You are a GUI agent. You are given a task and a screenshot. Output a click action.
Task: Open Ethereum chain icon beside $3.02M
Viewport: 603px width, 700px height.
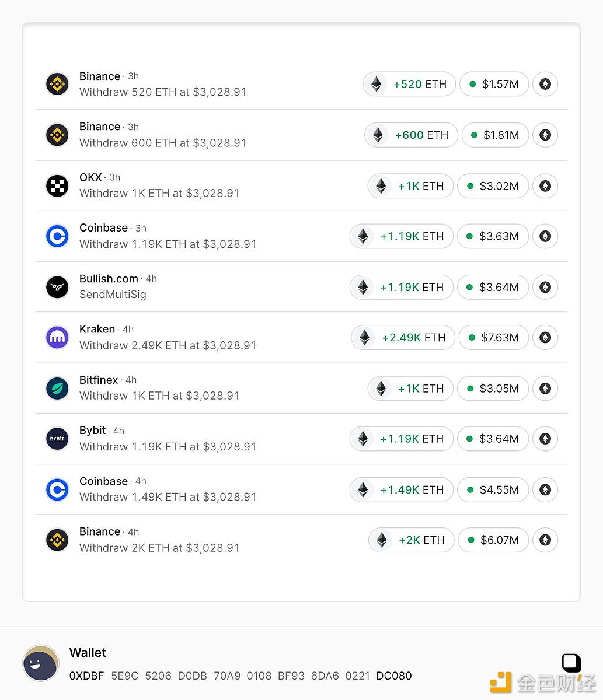coord(545,186)
